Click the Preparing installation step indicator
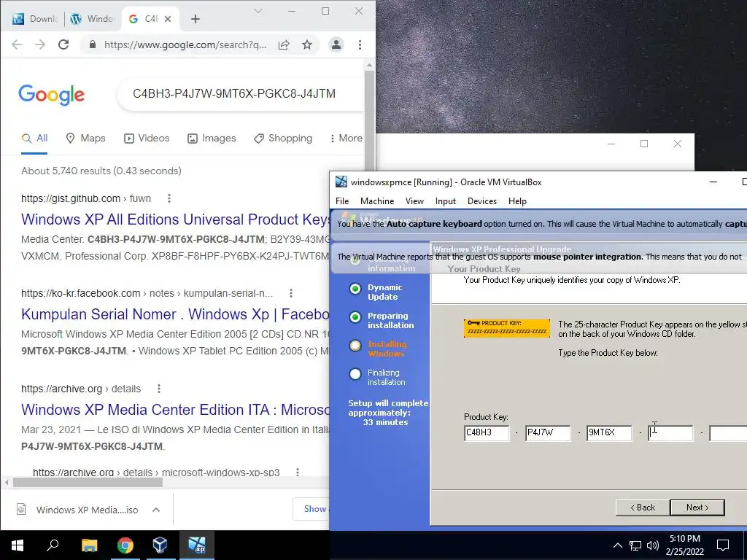747x560 pixels. 355,317
